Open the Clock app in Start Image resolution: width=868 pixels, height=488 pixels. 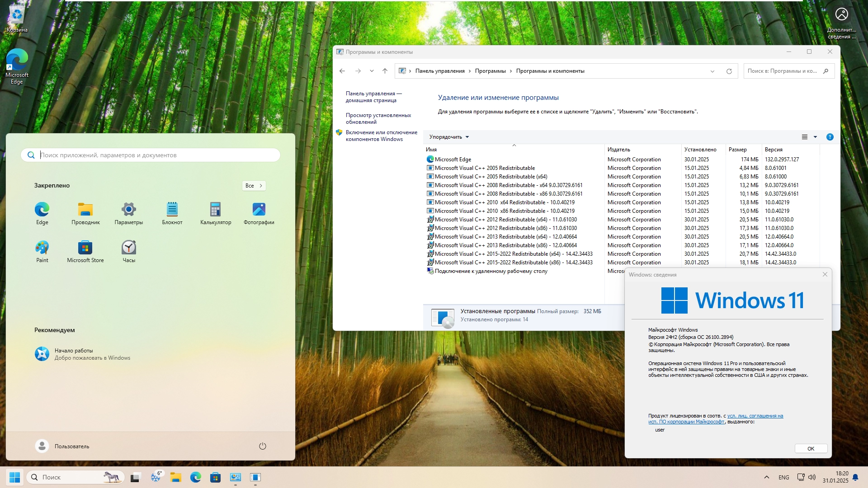click(129, 251)
